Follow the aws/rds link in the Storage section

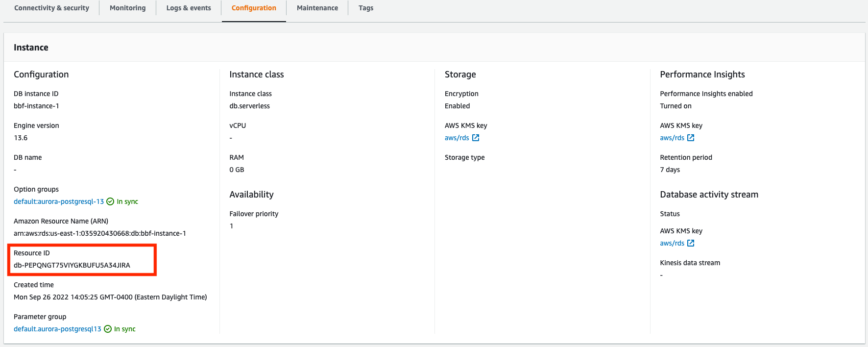click(457, 138)
